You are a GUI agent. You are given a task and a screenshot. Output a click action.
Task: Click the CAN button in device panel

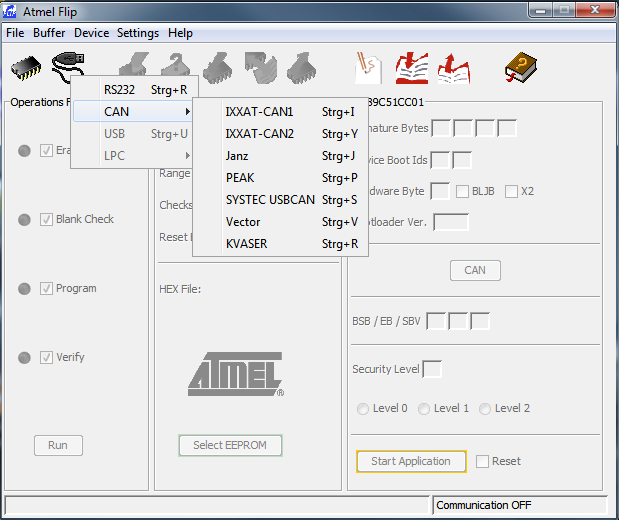475,270
